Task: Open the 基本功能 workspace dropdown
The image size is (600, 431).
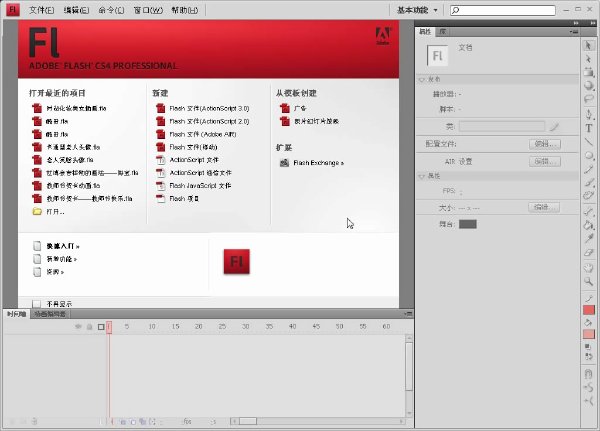Action: (x=417, y=10)
